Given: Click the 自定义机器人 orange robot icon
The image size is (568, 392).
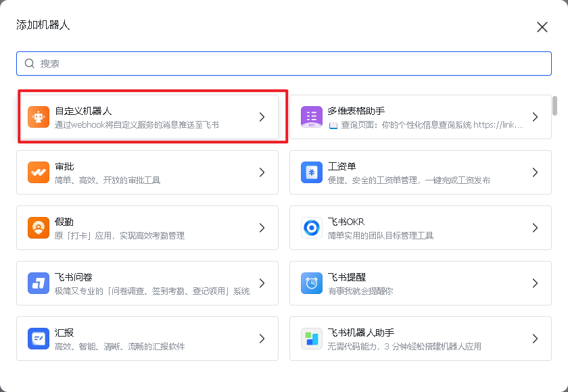Looking at the screenshot, I should click(39, 117).
